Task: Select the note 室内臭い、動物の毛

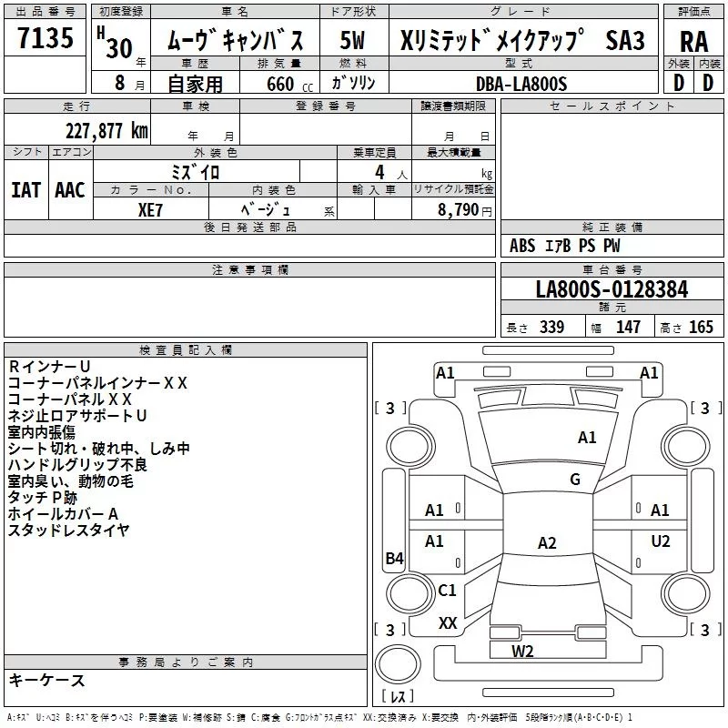Action: coord(71,480)
